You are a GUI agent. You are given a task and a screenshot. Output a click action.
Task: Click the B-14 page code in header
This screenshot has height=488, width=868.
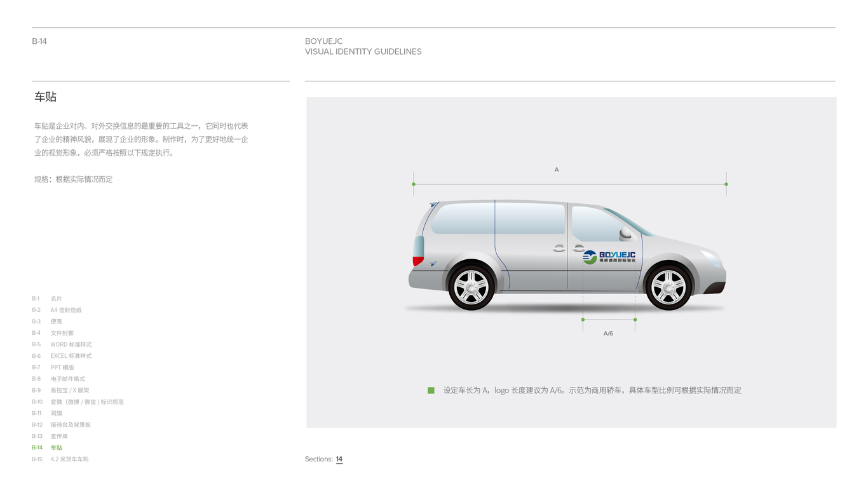(39, 41)
